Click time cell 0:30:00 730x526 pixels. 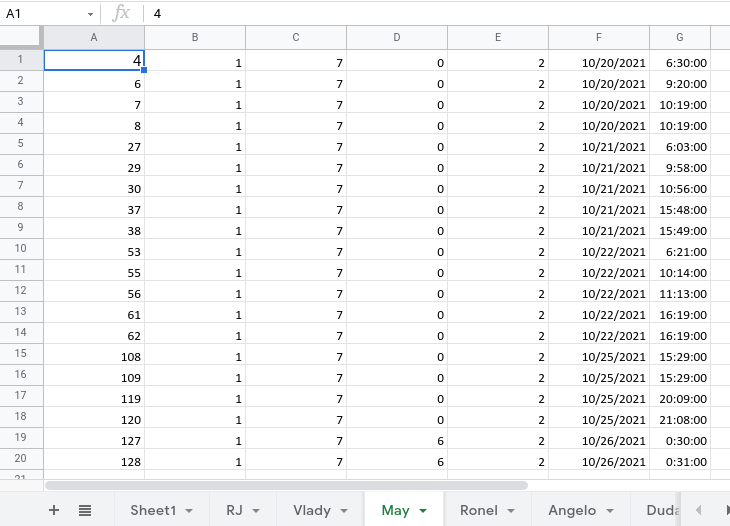pos(680,438)
